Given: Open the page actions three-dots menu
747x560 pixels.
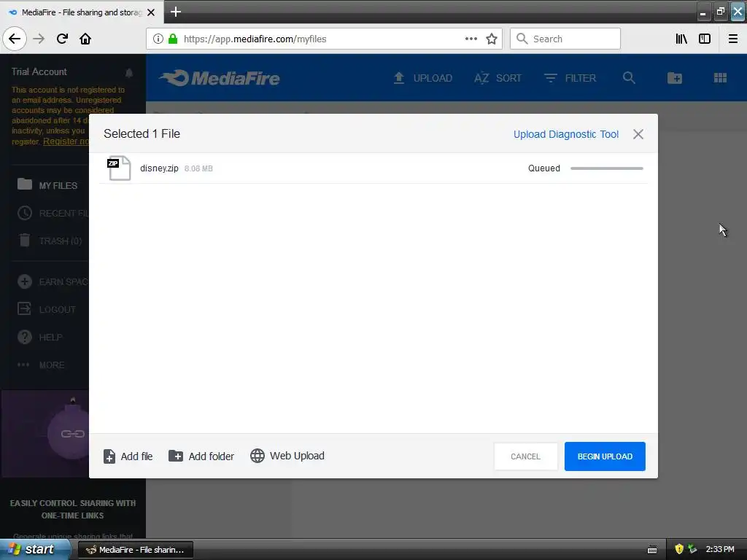Looking at the screenshot, I should 471,39.
